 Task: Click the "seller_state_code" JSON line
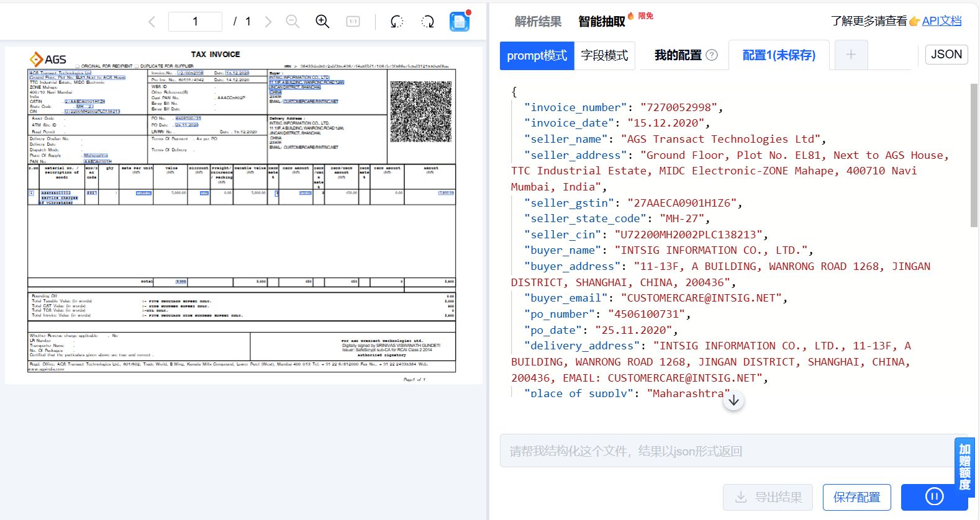point(617,218)
